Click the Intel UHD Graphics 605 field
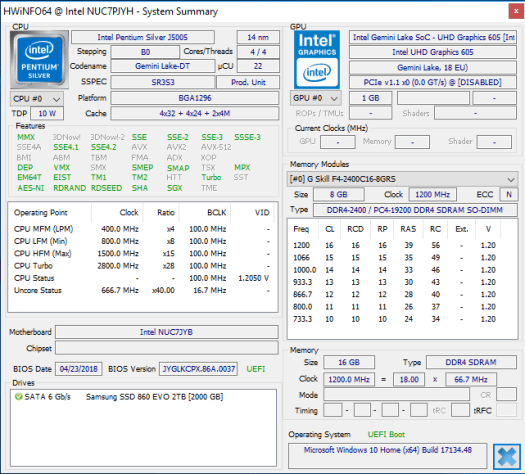This screenshot has width=525, height=474. point(433,52)
